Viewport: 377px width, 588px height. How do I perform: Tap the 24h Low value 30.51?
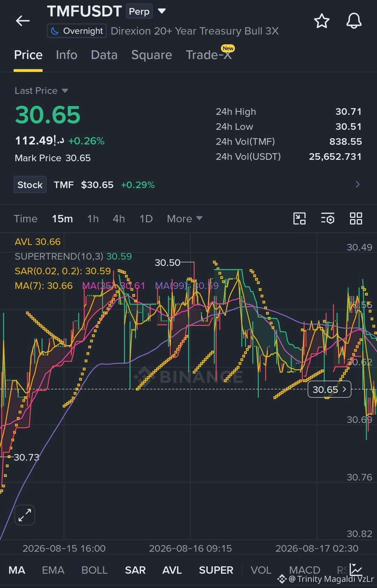click(x=348, y=127)
